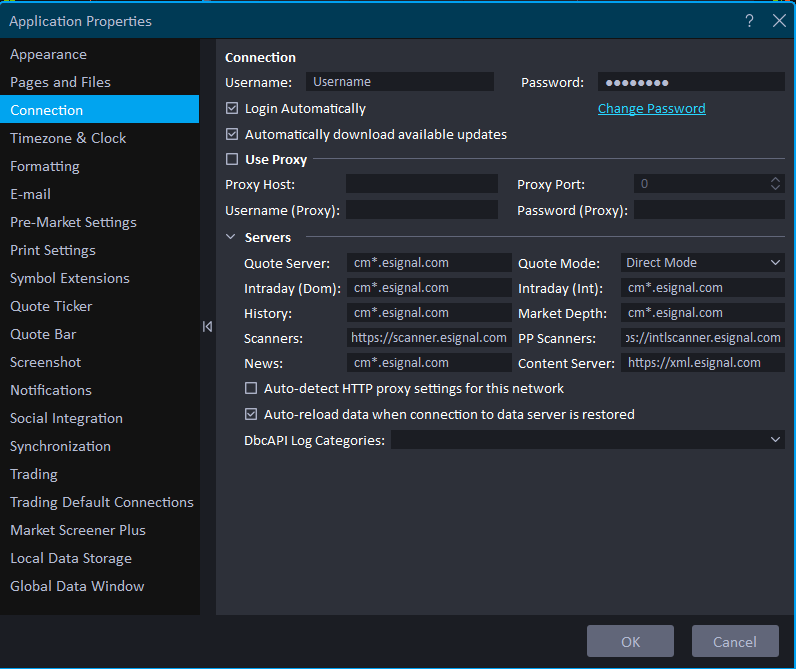Open Synchronization settings

pos(100,446)
